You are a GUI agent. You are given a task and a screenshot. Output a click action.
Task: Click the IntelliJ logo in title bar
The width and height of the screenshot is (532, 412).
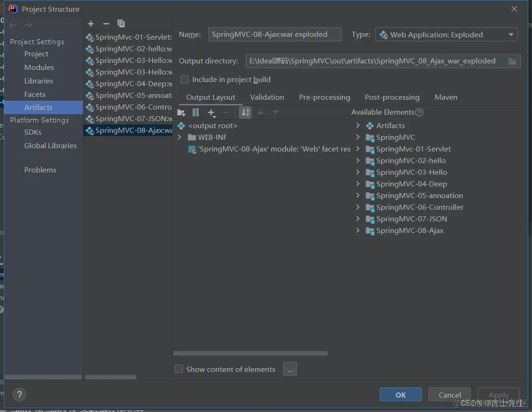[x=13, y=9]
